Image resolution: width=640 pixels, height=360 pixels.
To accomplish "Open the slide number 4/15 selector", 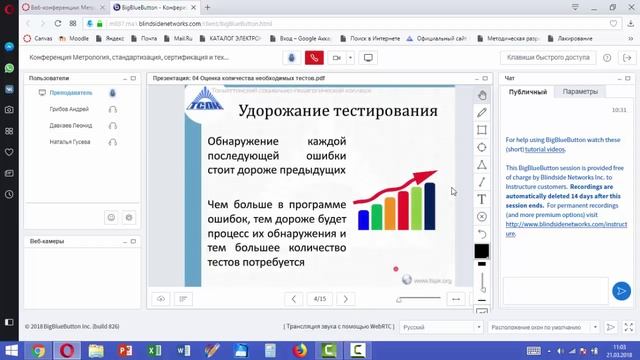I will coord(320,299).
